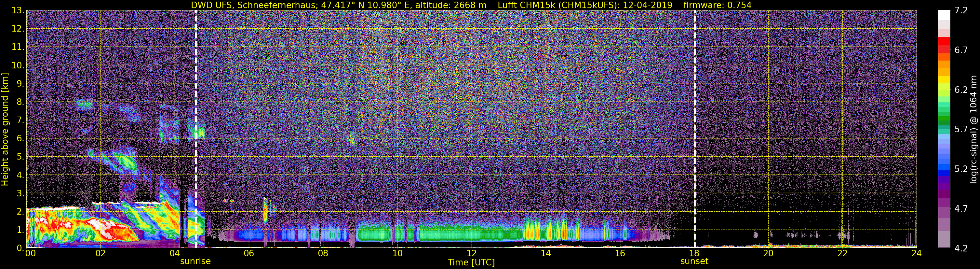
Task: Click the height tick label '6.'
Action: point(20,139)
